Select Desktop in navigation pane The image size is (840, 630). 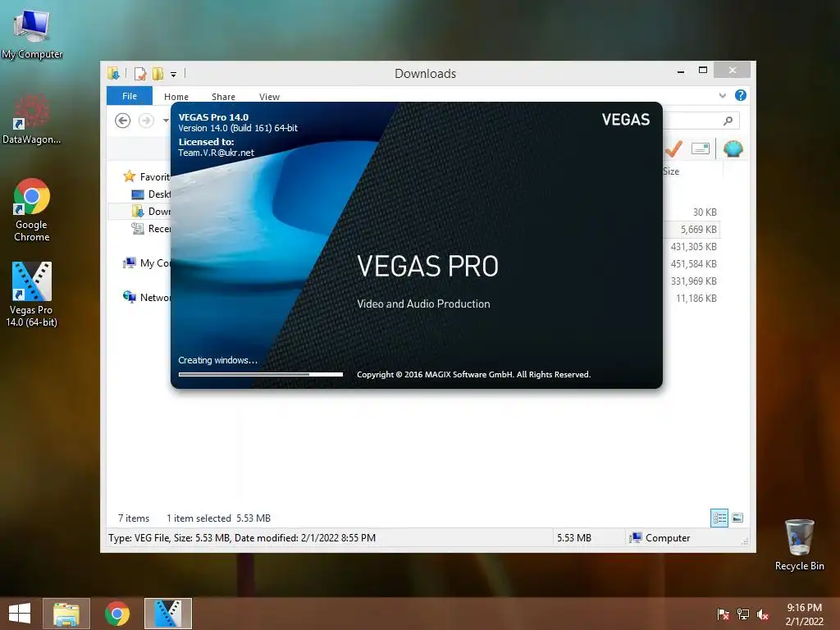pyautogui.click(x=151, y=194)
